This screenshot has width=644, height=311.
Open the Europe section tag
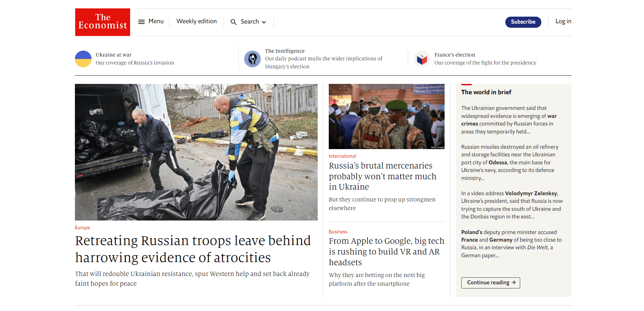pos(83,228)
